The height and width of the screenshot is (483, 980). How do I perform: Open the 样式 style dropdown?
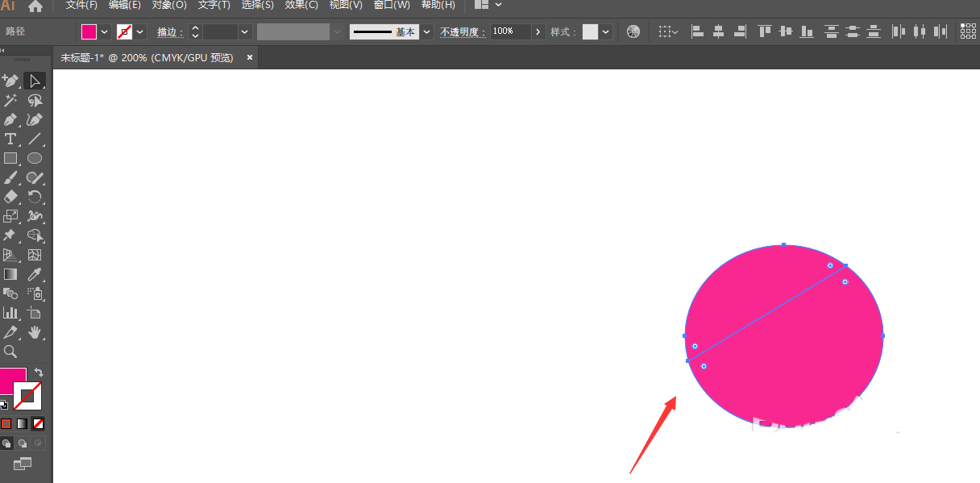(x=605, y=31)
